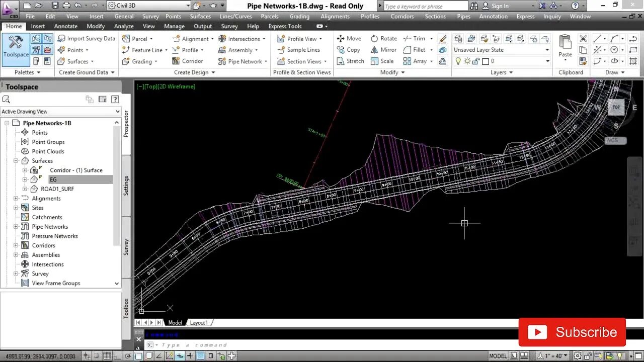
Task: Click the large Toolspace ribbon button
Action: pyautogui.click(x=16, y=49)
